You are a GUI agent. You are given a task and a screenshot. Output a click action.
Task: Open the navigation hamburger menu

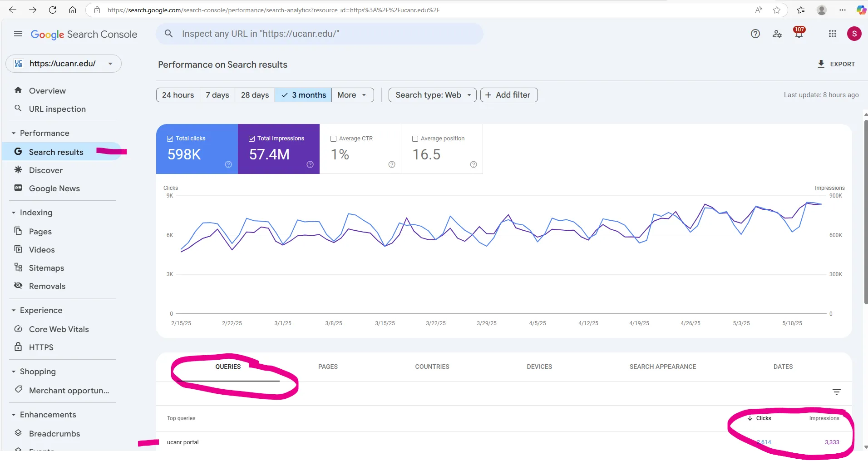tap(18, 34)
